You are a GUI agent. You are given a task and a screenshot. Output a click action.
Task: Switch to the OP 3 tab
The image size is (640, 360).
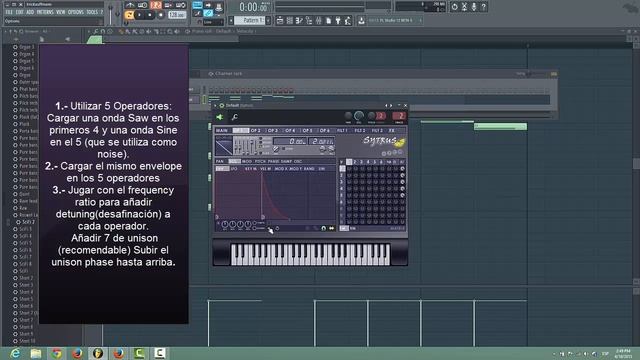[x=273, y=130]
